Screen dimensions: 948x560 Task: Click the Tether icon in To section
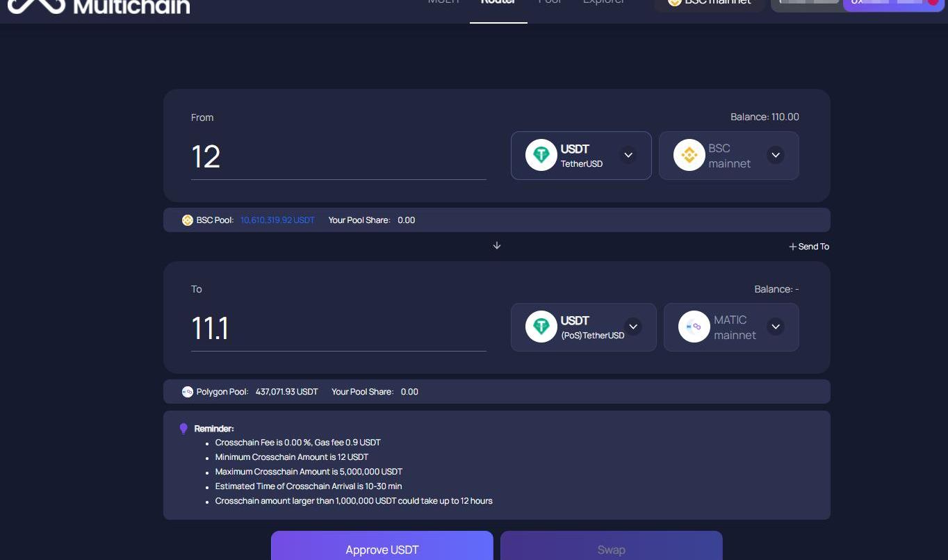[541, 327]
